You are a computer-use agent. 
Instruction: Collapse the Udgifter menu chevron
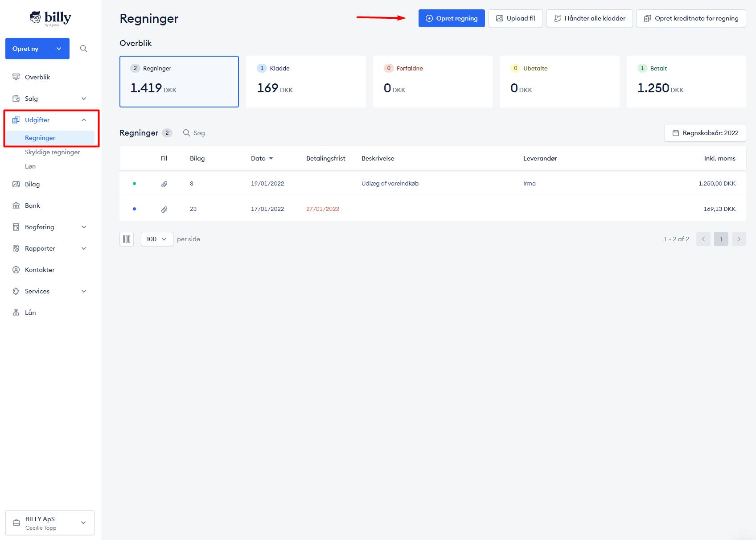click(x=84, y=120)
